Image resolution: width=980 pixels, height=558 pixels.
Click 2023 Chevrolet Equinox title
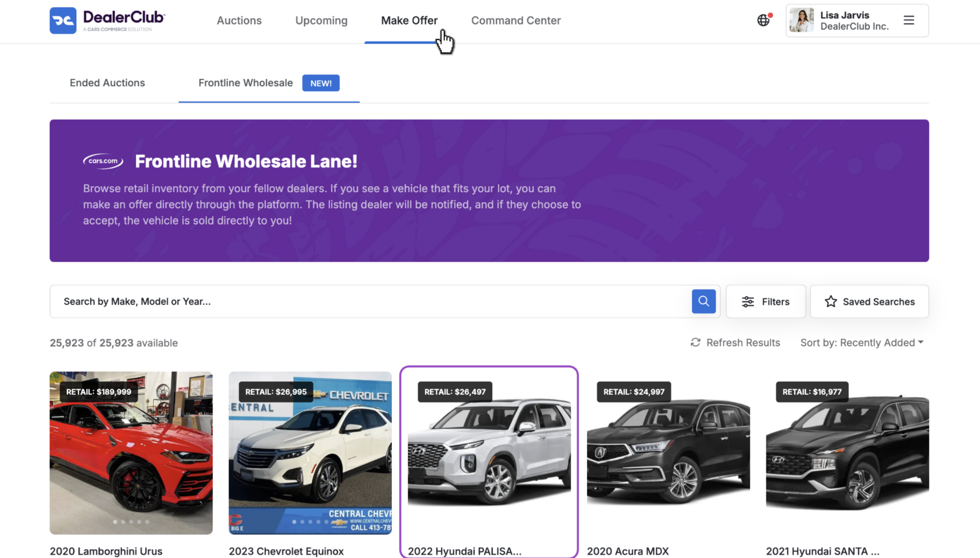tap(286, 551)
